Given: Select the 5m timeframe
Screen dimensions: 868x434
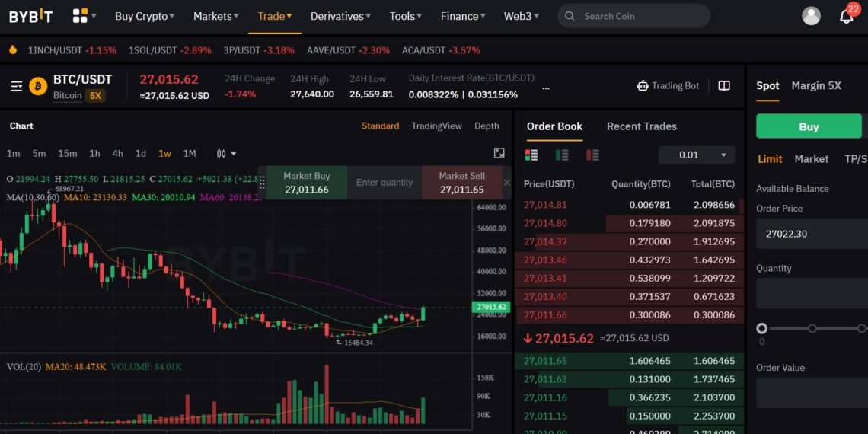Looking at the screenshot, I should tap(39, 153).
